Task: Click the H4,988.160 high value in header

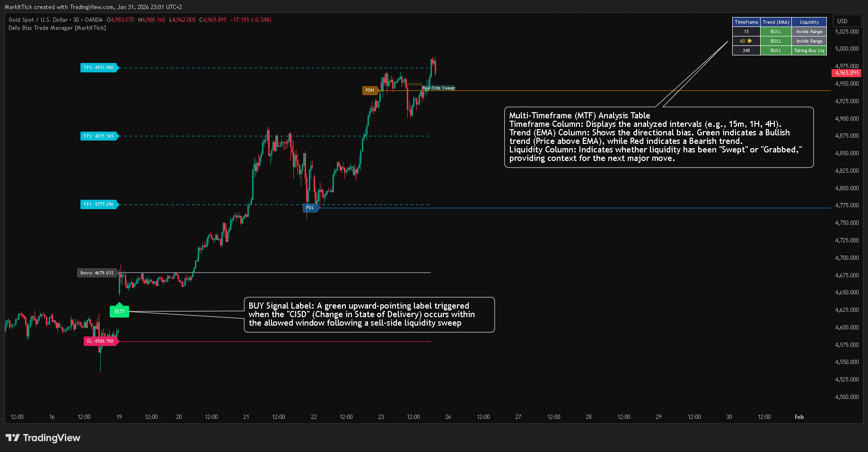Action: tap(152, 20)
